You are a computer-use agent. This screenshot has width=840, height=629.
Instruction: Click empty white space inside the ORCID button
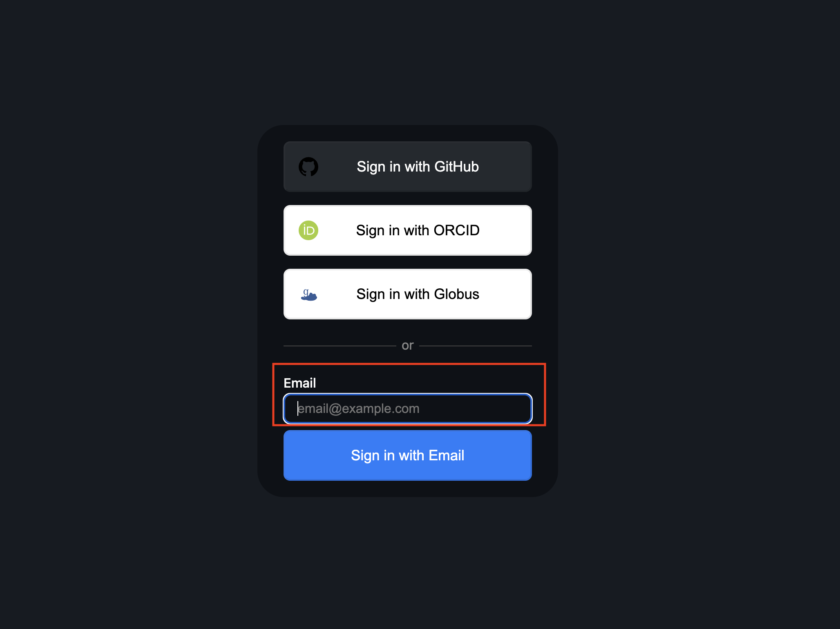507,230
